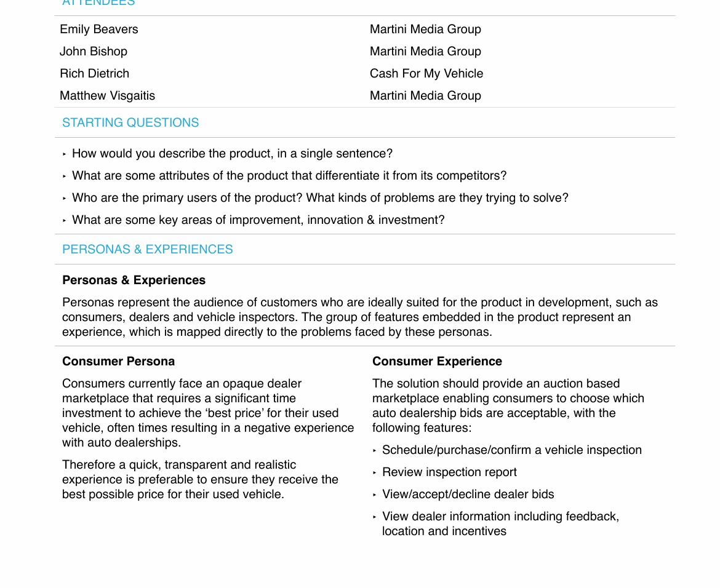The image size is (720, 588).
Task: Select the 'Who are the primary users' question
Action: point(320,197)
